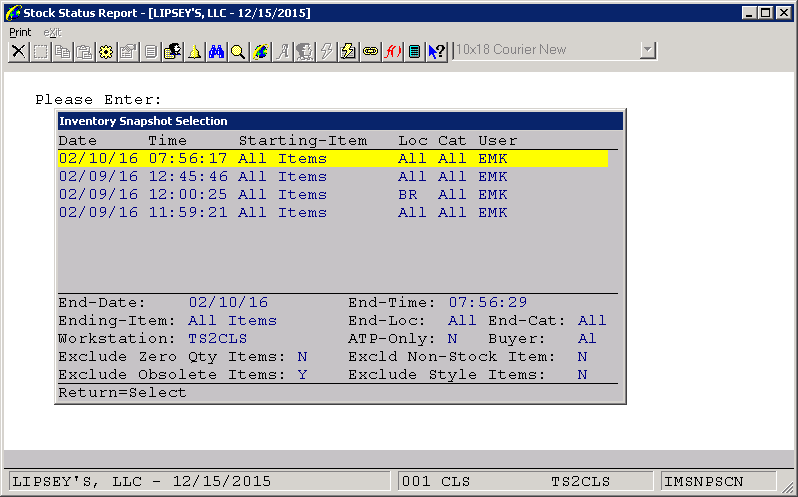Open the Print menu

pos(20,33)
